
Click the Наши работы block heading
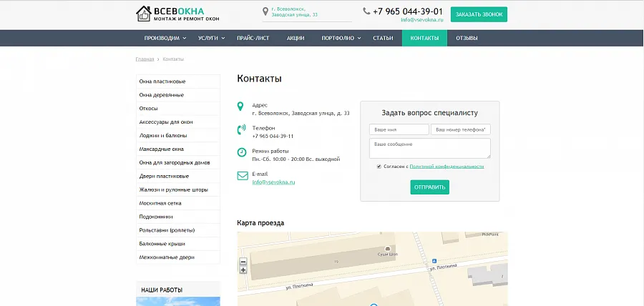click(162, 290)
